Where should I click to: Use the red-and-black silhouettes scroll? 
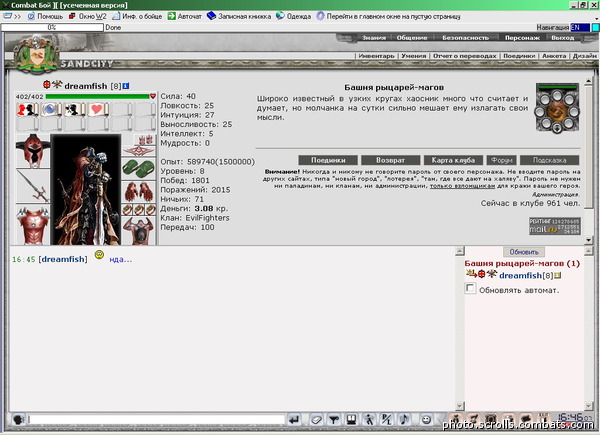pos(27,109)
